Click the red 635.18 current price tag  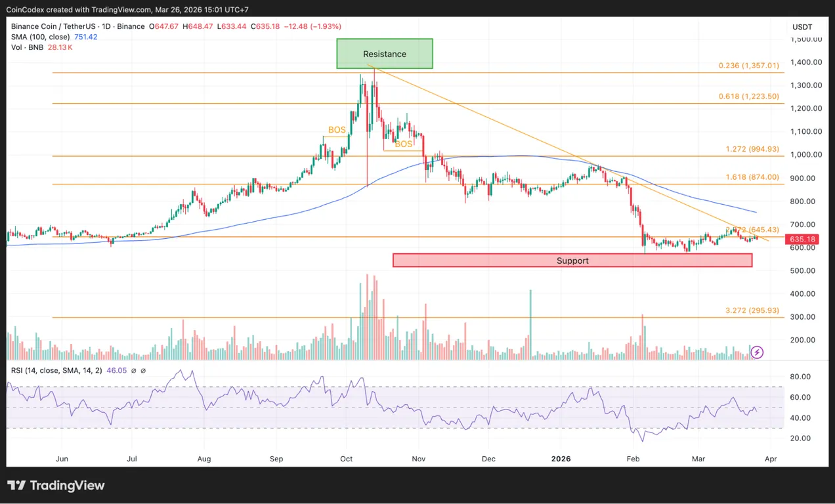point(802,240)
